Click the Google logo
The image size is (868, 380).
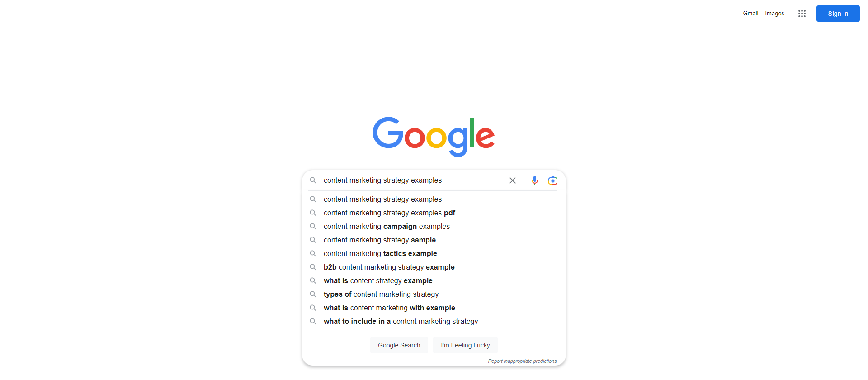(434, 137)
